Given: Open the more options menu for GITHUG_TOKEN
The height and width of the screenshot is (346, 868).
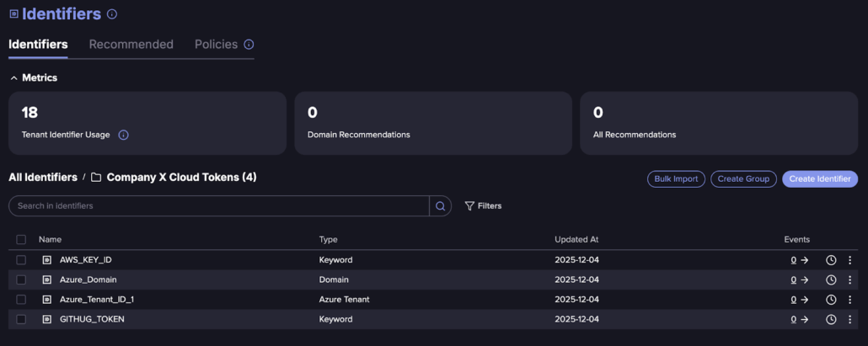Looking at the screenshot, I should (849, 319).
